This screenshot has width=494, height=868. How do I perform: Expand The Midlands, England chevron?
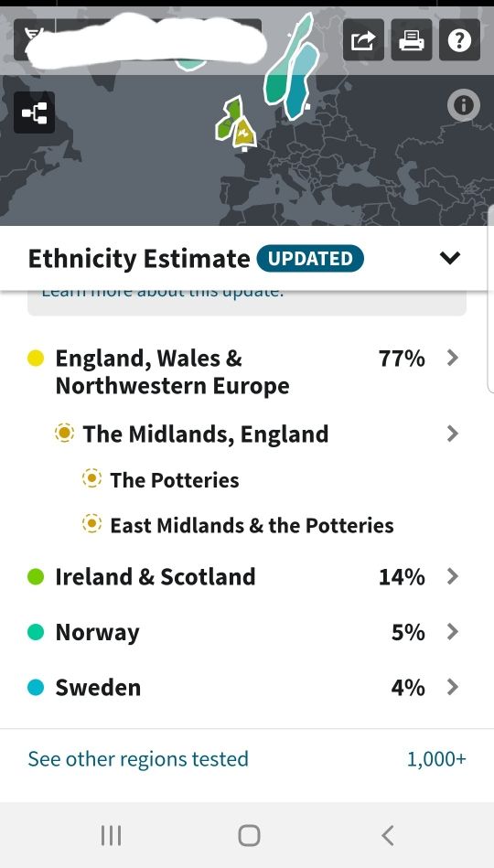(x=453, y=434)
